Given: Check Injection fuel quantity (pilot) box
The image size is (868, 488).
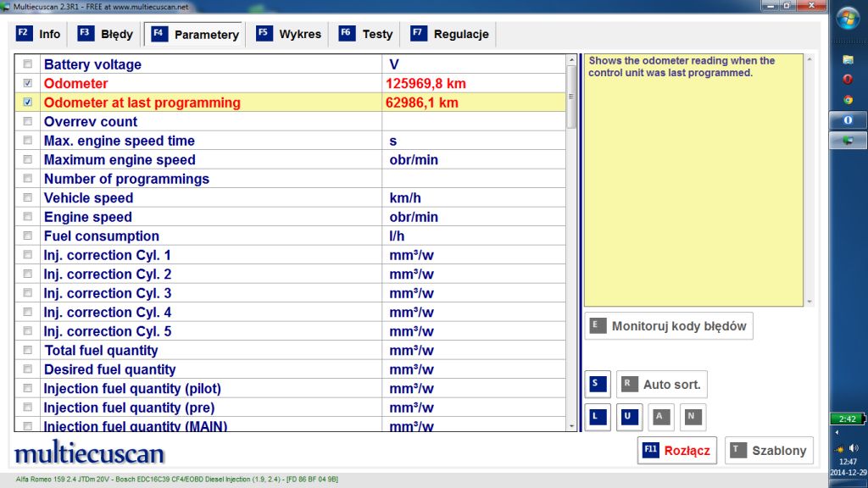Looking at the screenshot, I should click(28, 388).
